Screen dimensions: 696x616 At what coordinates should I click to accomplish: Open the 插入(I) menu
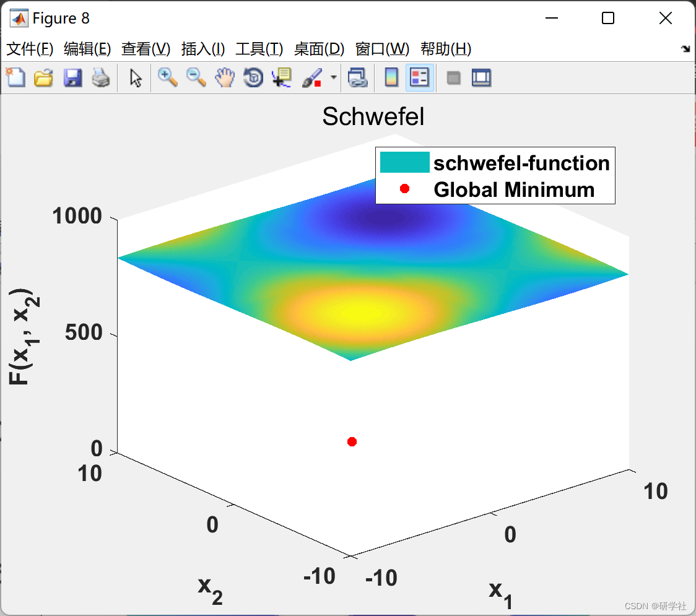[203, 49]
